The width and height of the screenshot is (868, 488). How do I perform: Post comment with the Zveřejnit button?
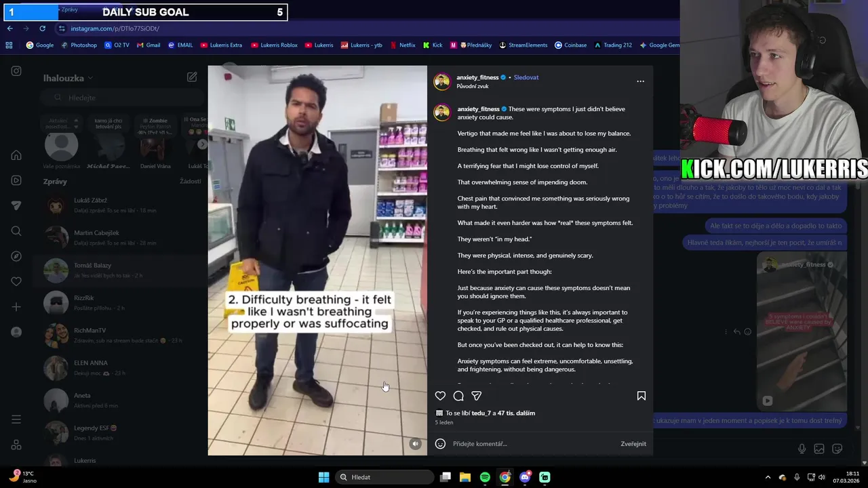click(x=633, y=444)
